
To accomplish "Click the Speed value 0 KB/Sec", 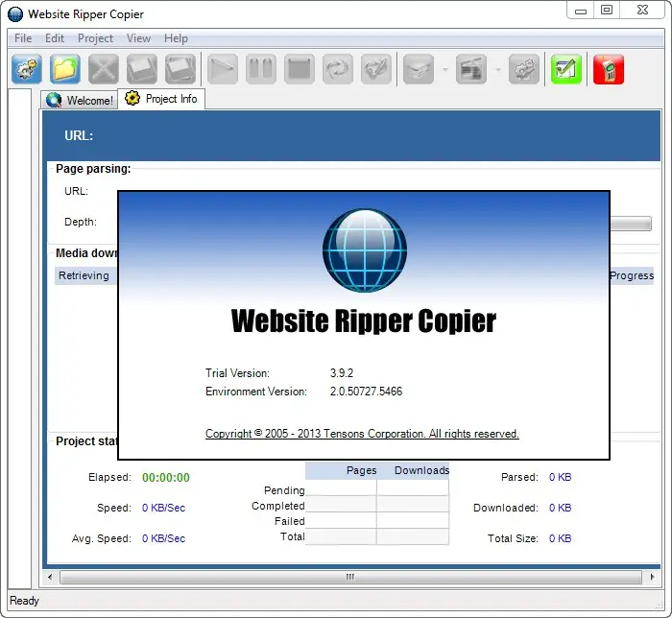I will 164,508.
